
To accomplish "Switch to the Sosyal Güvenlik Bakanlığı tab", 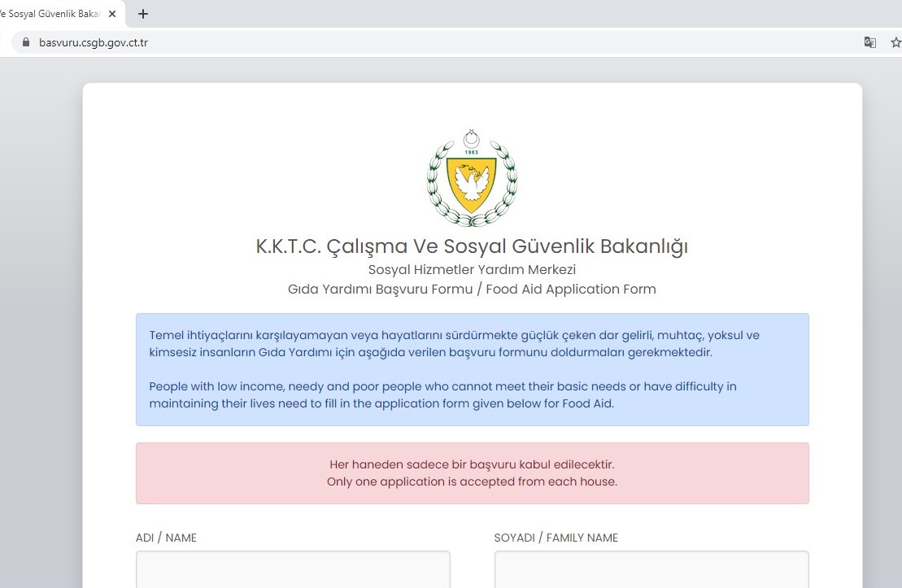I will (x=52, y=14).
